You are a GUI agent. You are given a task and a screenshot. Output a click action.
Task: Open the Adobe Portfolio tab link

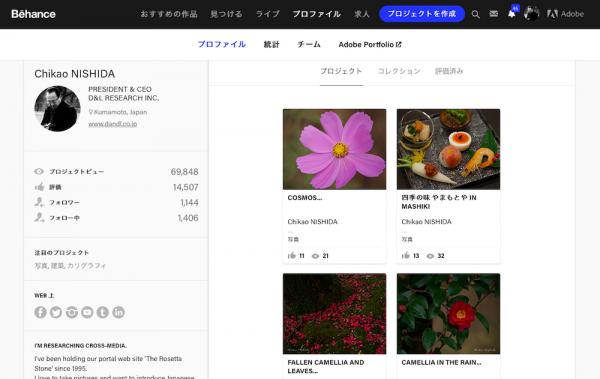(370, 44)
